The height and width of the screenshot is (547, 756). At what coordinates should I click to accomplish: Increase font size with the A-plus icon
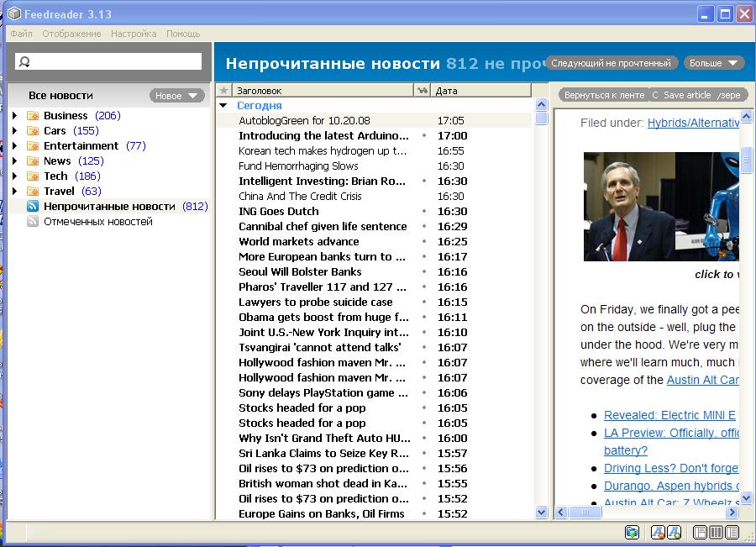pos(674,533)
